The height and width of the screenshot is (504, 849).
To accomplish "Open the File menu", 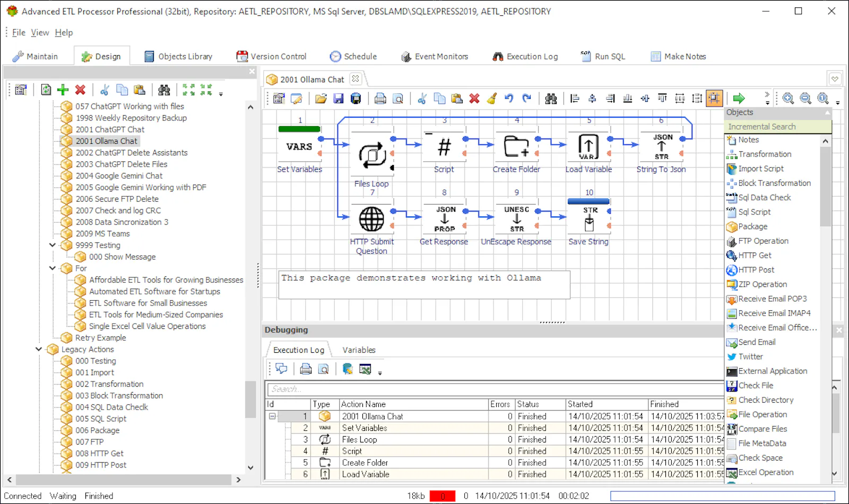I will pyautogui.click(x=19, y=32).
